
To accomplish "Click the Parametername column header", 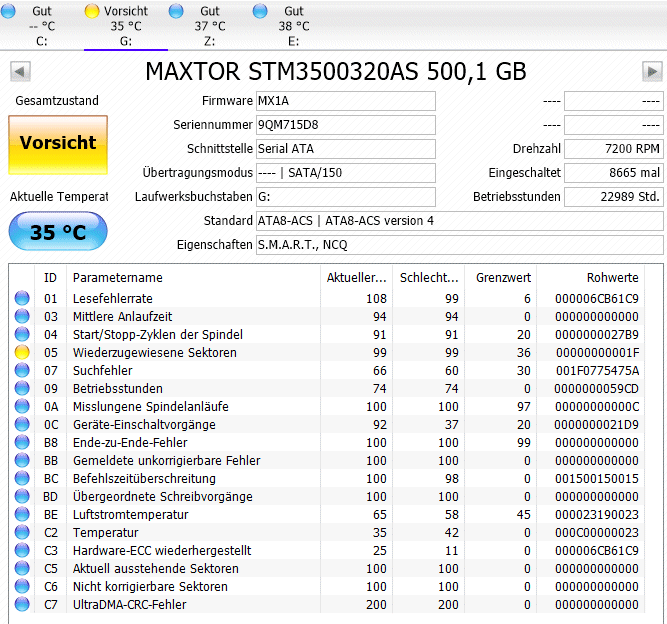I will pyautogui.click(x=193, y=277).
